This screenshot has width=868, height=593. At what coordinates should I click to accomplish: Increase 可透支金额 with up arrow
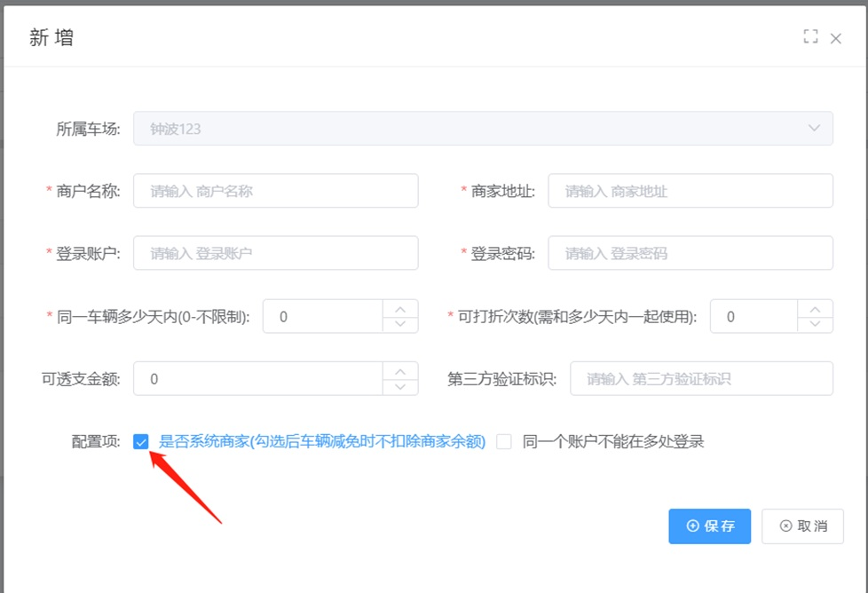400,371
